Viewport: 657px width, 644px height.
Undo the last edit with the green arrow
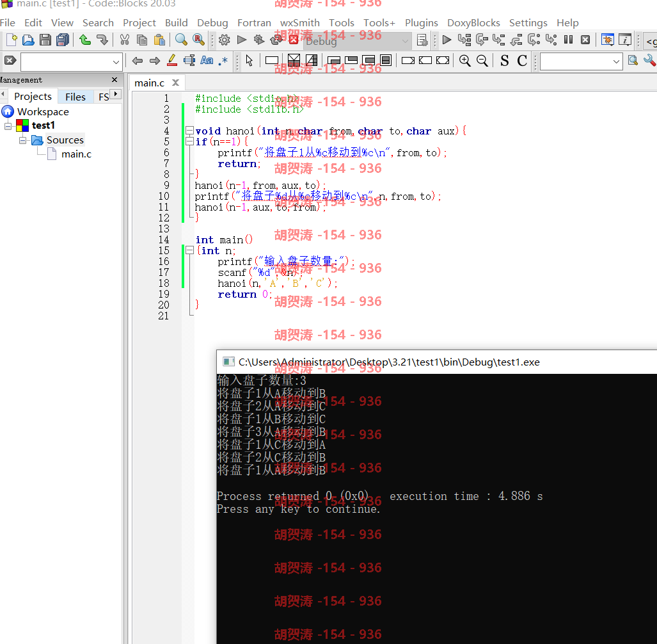pyautogui.click(x=85, y=40)
